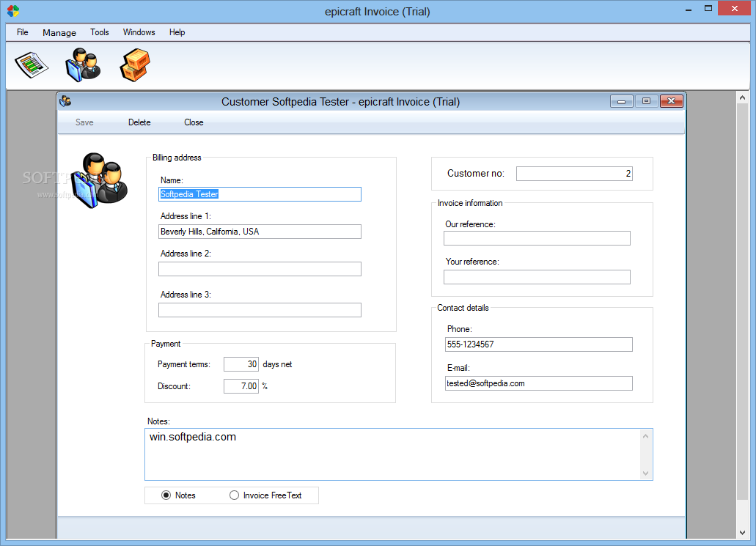Click the Save button
This screenshot has width=756, height=546.
tap(84, 122)
